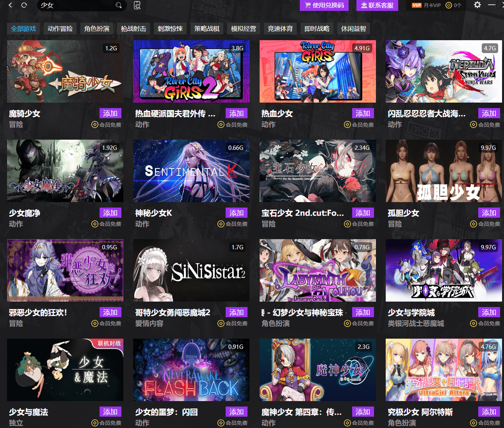
Task: Open the Sentimental K game thumbnail
Action: [191, 171]
